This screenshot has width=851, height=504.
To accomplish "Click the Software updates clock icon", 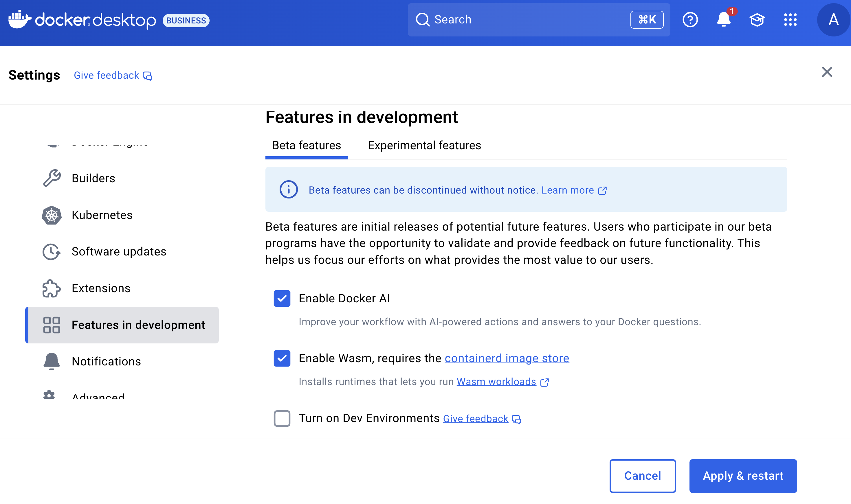I will [52, 252].
